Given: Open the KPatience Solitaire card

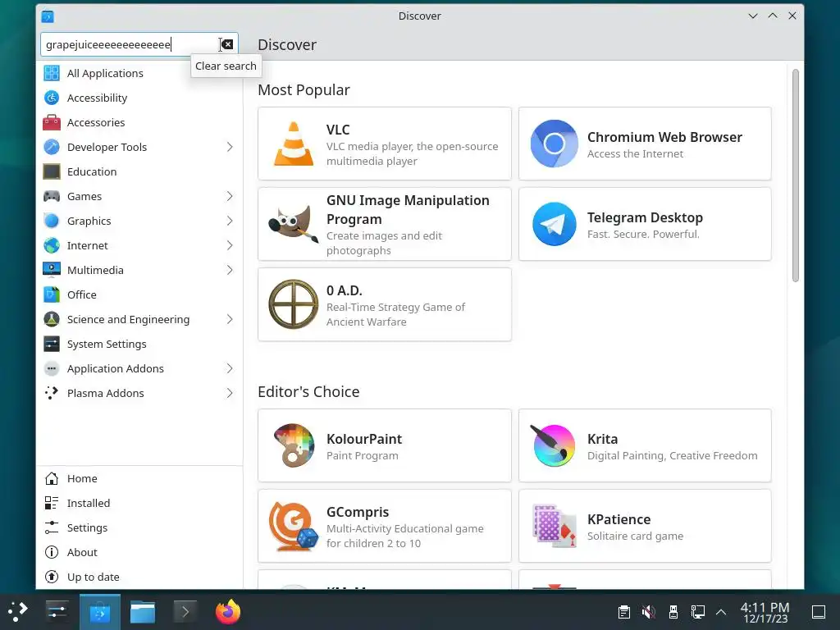Looking at the screenshot, I should (645, 526).
